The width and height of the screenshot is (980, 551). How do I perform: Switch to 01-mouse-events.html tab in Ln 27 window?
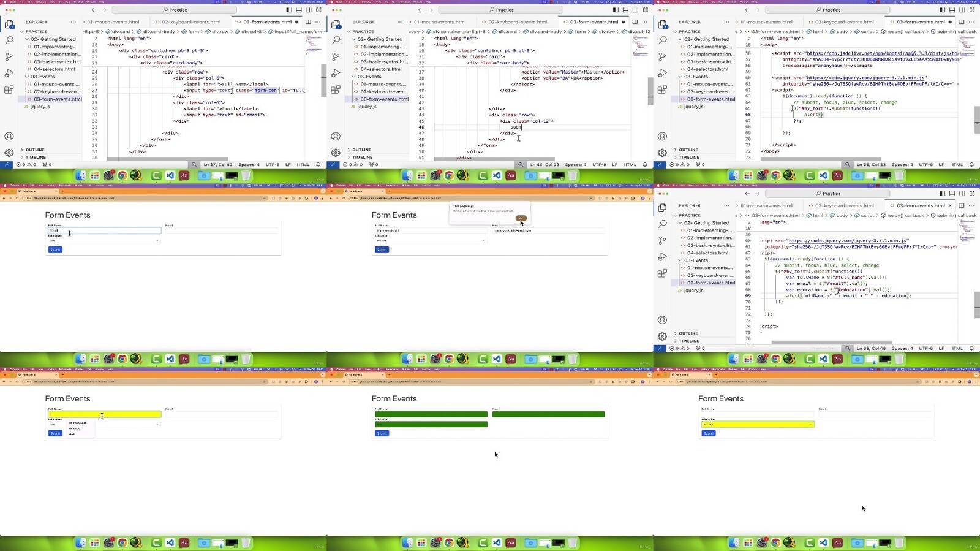[113, 22]
